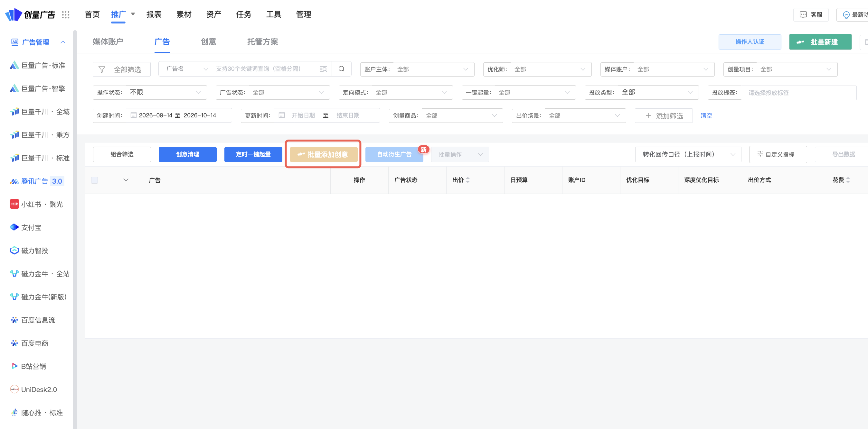Open 小红书·聚光 in sidebar
Viewport: 868px width, 429px height.
coord(36,205)
